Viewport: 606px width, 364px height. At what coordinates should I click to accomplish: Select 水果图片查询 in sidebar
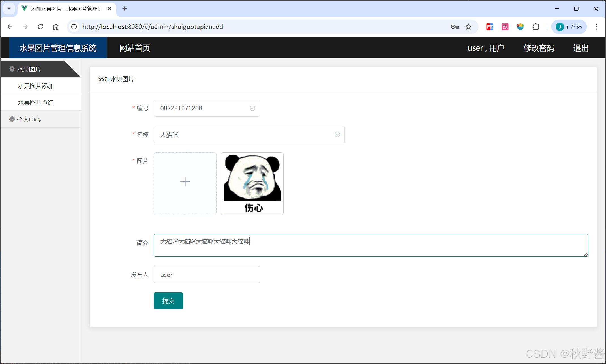[x=36, y=103]
